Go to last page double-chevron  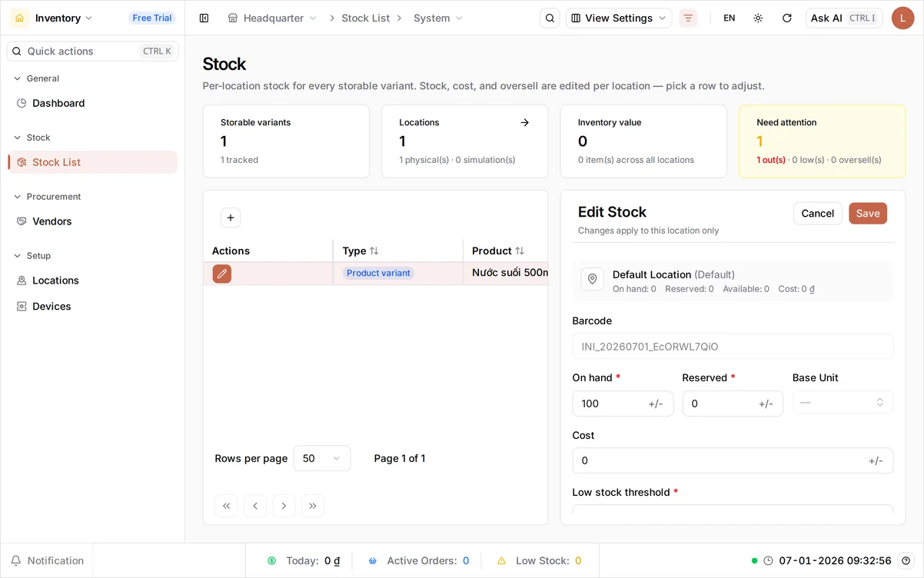click(313, 506)
